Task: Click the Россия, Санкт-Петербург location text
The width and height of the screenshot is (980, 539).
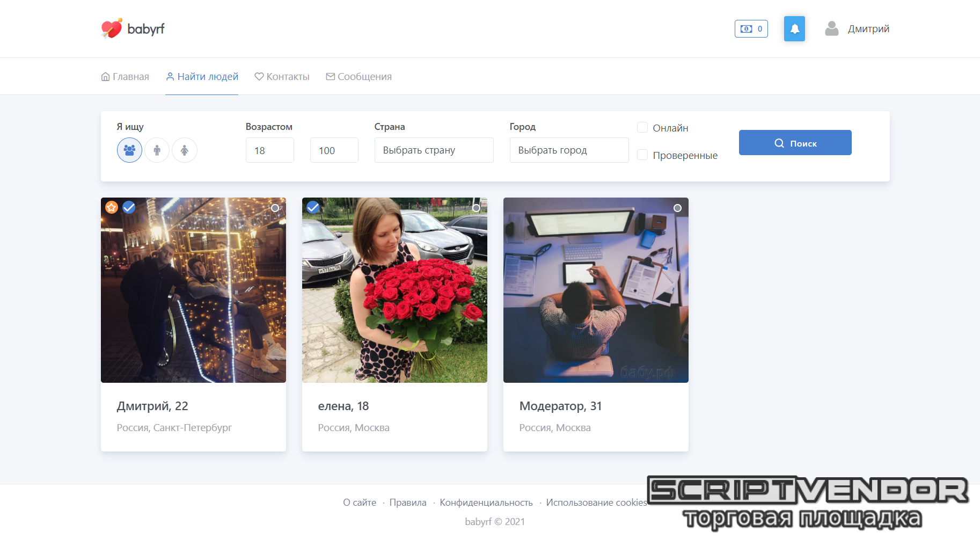Action: (x=174, y=428)
